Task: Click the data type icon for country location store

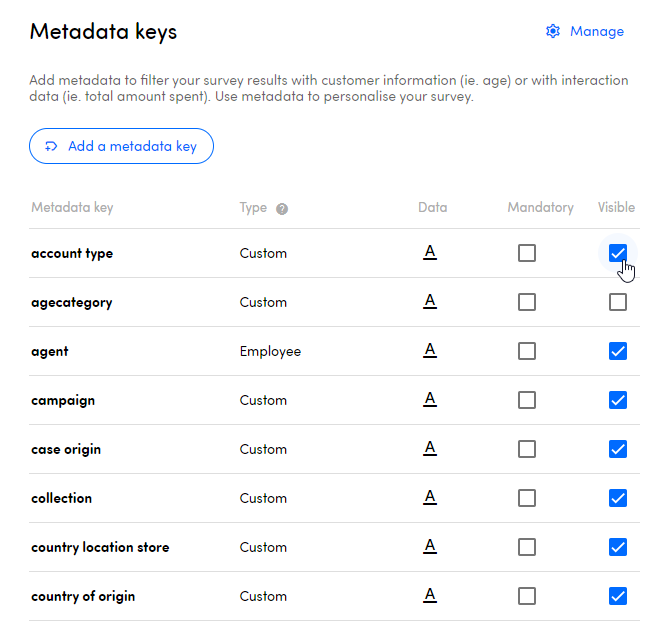Action: 430,546
